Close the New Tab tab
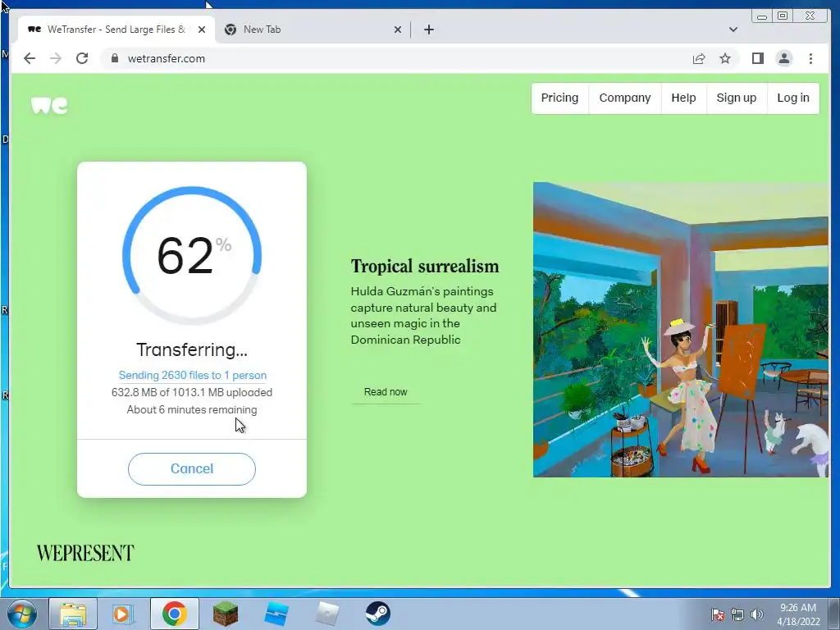This screenshot has width=840, height=630. pyautogui.click(x=398, y=30)
